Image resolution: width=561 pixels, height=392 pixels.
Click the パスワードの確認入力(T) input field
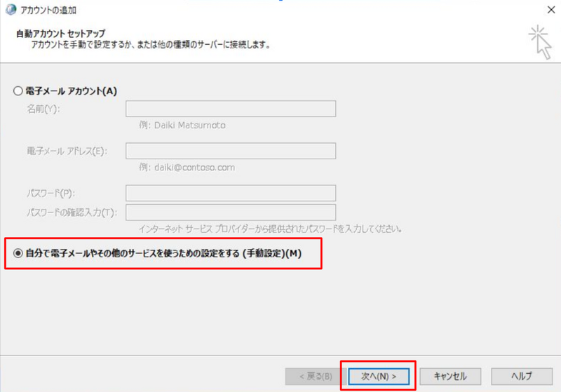(231, 212)
